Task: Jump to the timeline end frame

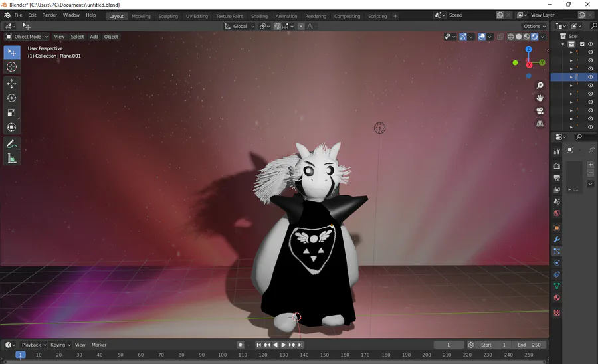Action: point(300,345)
